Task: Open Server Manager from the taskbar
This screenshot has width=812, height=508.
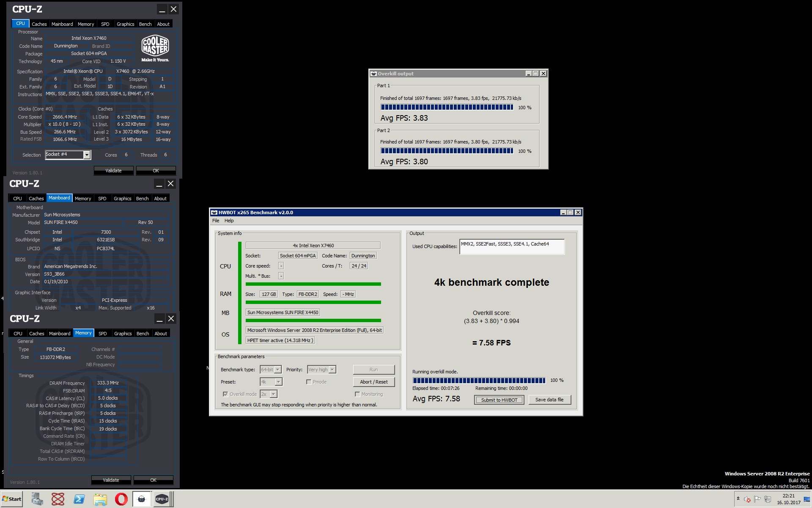Action: click(x=37, y=499)
